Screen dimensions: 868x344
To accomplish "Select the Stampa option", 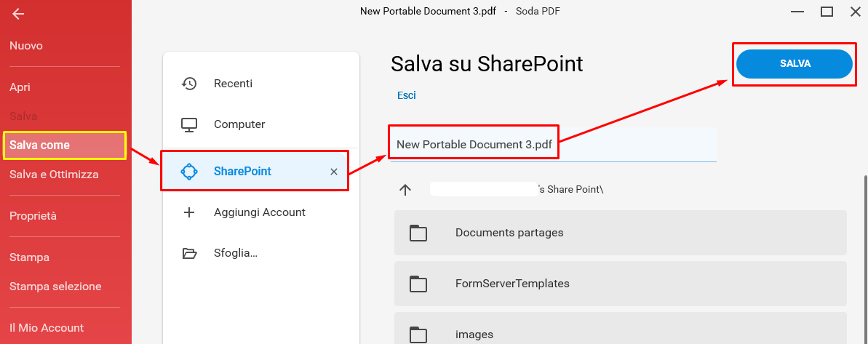I will [x=29, y=257].
